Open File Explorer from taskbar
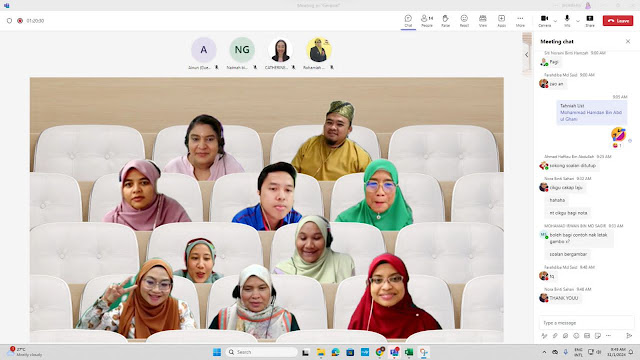640x360 pixels. (x=320, y=352)
